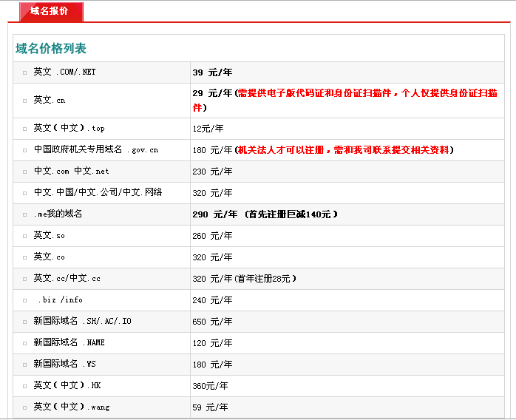This screenshot has height=420, width=516.
Task: Open the 域名报价 tab
Action: coord(49,11)
